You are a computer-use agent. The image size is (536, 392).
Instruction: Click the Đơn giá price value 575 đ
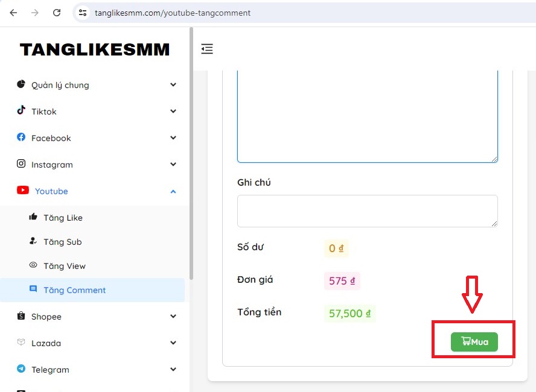point(342,280)
